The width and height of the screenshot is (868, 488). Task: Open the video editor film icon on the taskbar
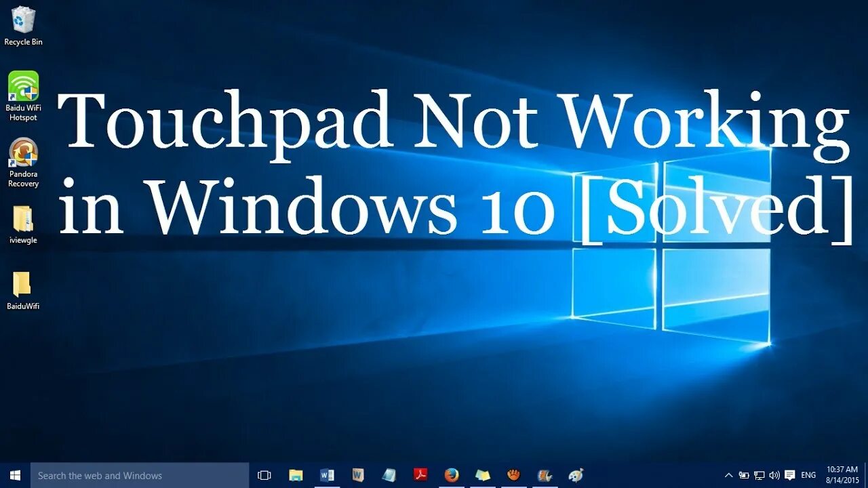pos(545,475)
